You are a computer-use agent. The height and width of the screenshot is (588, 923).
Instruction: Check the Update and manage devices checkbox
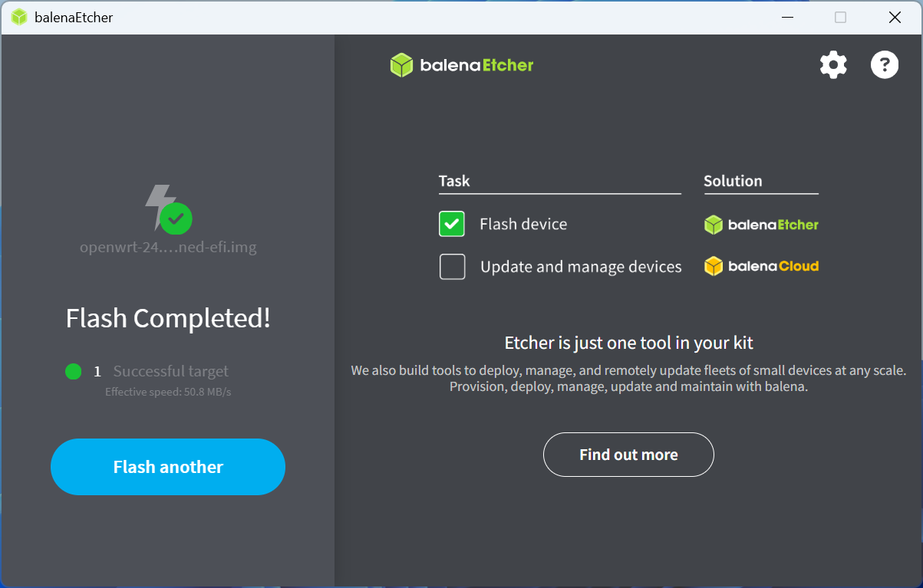point(452,267)
